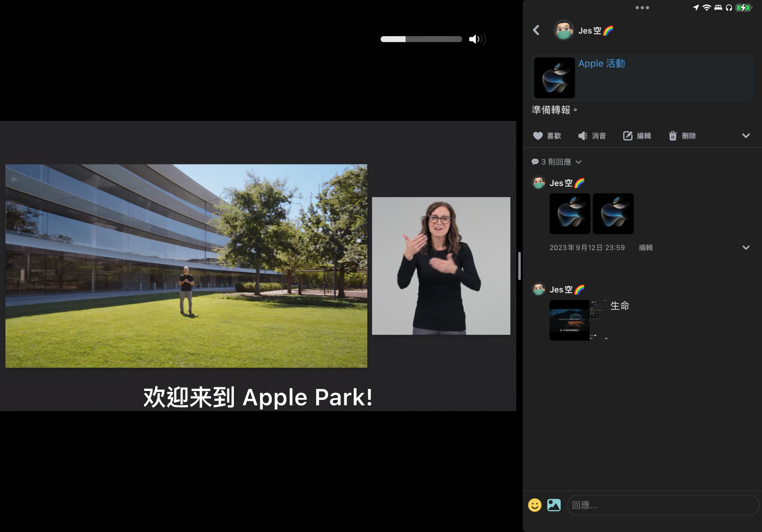
Task: Tap the battery charging indicator
Action: [744, 7]
